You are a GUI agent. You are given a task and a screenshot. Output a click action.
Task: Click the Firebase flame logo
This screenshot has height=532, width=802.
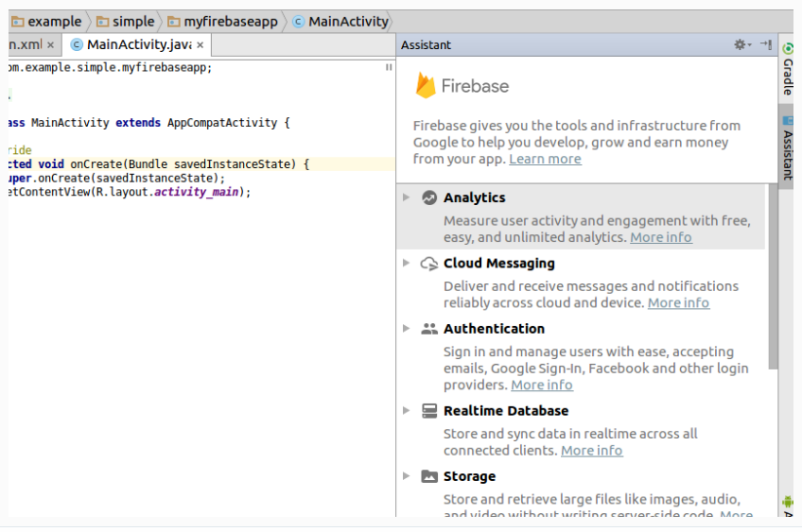(x=426, y=85)
